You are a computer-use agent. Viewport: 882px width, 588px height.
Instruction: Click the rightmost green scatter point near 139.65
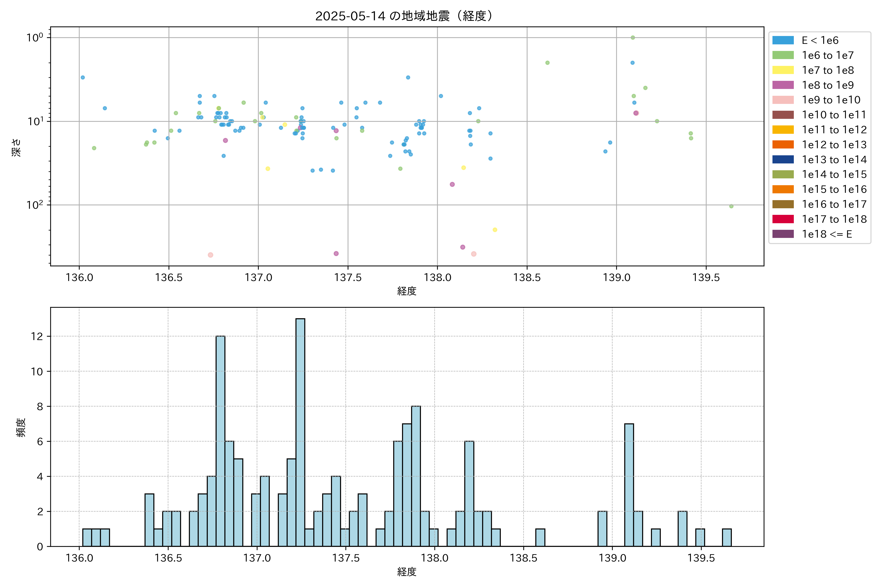731,206
